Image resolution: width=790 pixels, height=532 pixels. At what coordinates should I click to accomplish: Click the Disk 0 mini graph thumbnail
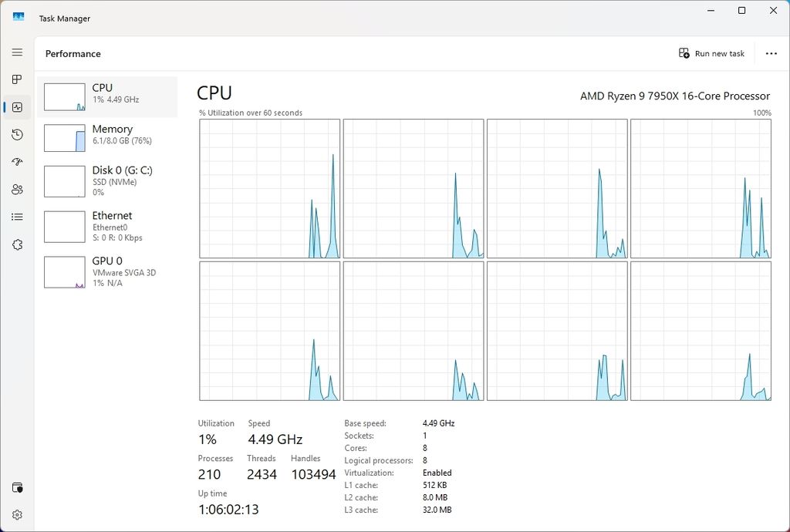65,182
